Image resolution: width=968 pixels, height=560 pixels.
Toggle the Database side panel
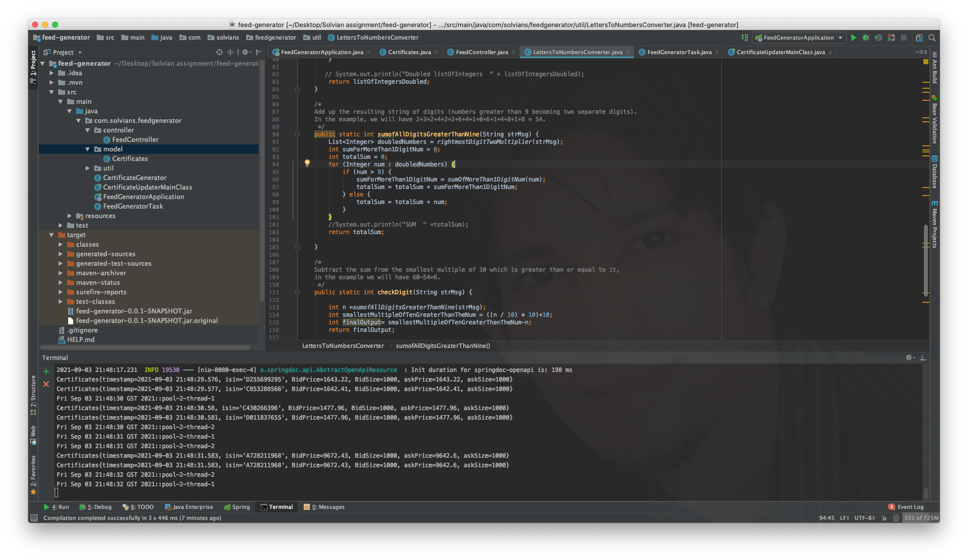tap(934, 172)
